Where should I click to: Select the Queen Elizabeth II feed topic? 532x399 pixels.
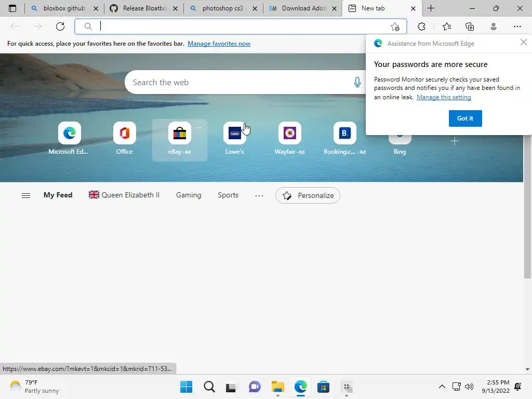(124, 195)
